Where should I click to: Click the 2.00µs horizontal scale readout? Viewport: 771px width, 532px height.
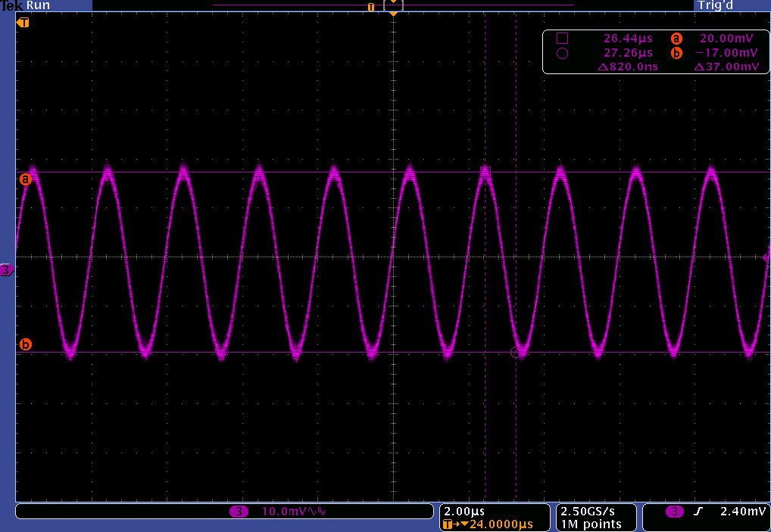[x=461, y=511]
